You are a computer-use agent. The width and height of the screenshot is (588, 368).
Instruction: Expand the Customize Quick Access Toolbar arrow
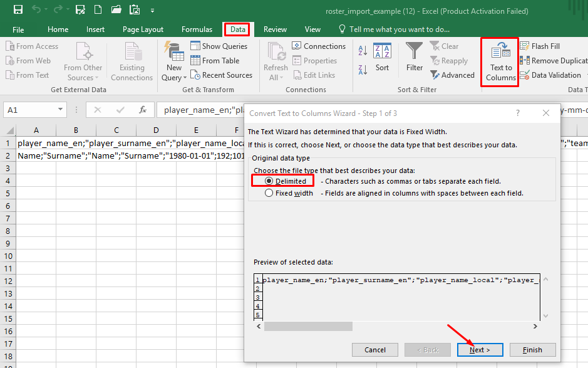[x=152, y=11]
